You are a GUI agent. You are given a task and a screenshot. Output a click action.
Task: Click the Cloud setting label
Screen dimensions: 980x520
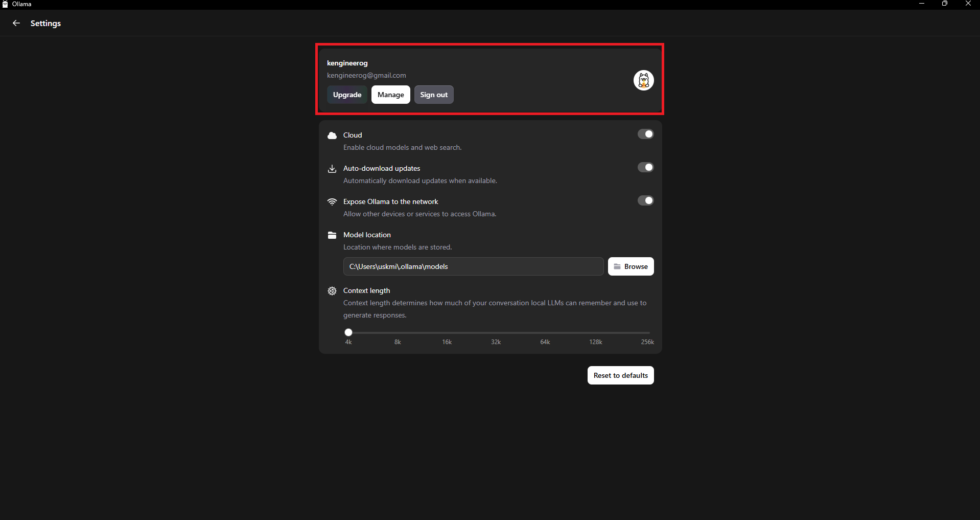coord(353,135)
